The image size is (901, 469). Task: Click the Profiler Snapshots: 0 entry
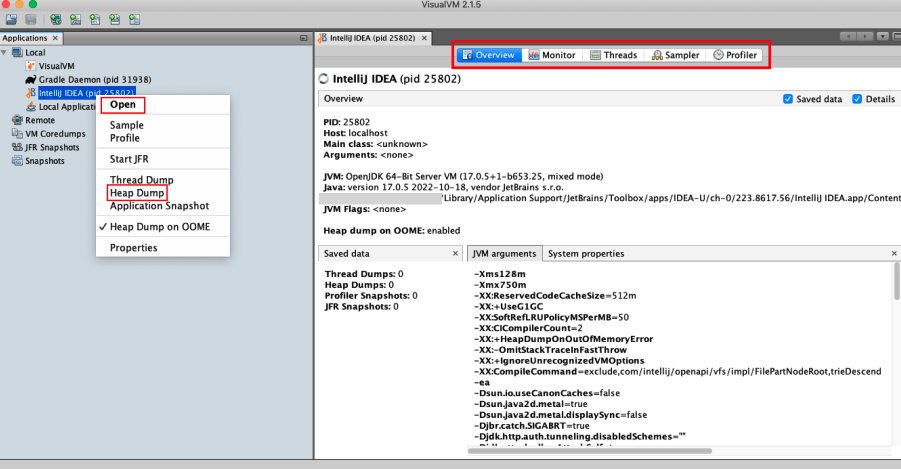coord(371,296)
